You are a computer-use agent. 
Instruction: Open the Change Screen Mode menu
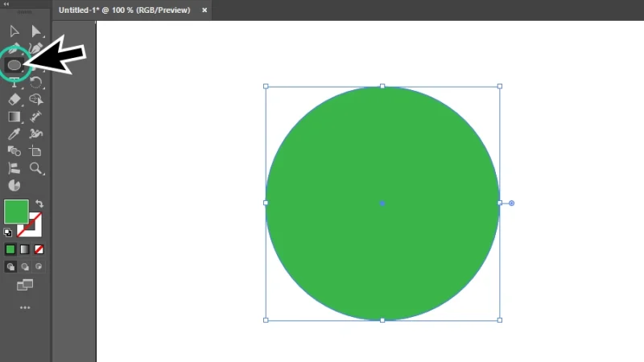point(25,285)
